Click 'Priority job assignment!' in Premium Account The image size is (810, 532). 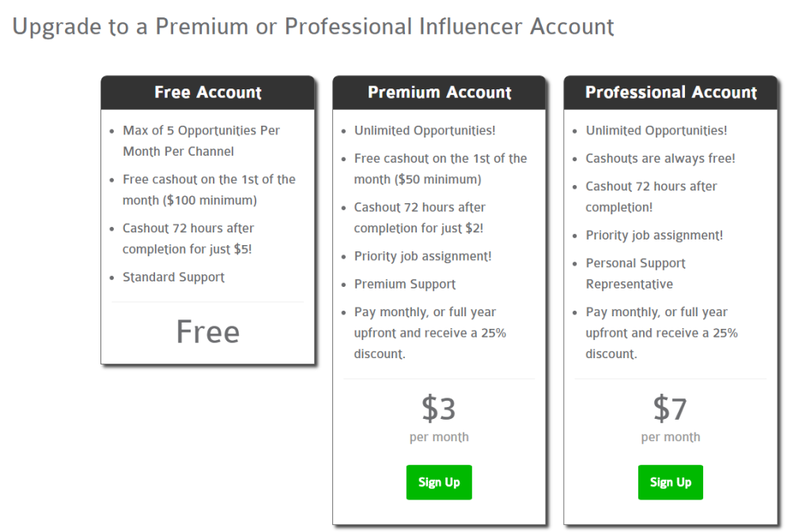(x=422, y=256)
